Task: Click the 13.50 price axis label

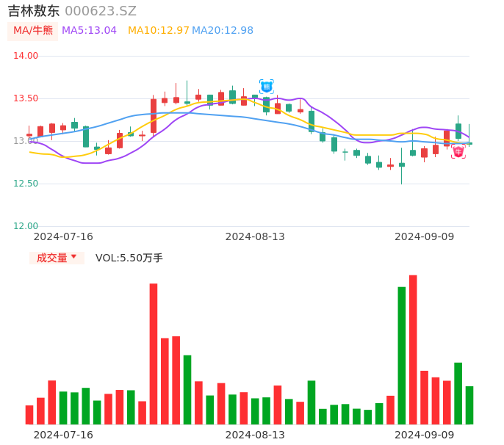Action: click(26, 98)
